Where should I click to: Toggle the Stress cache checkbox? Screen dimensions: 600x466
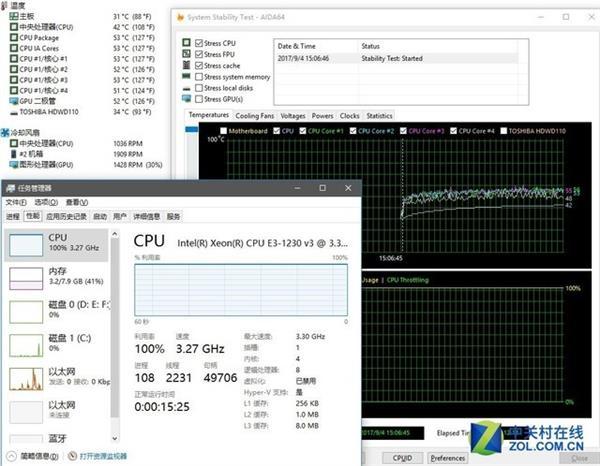[x=199, y=65]
